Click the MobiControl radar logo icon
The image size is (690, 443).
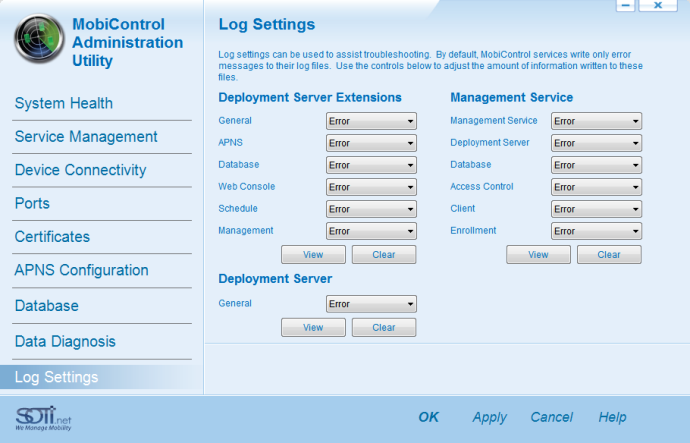[x=39, y=39]
